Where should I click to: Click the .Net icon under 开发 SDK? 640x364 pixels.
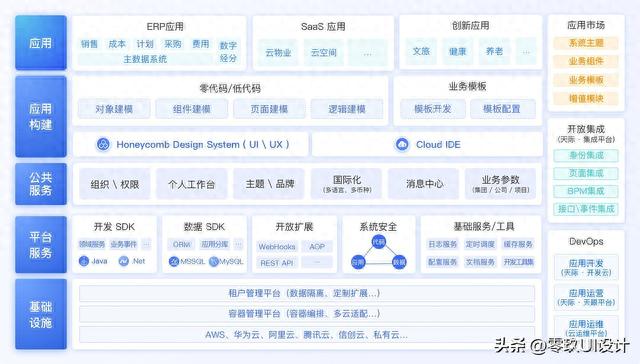click(x=123, y=261)
